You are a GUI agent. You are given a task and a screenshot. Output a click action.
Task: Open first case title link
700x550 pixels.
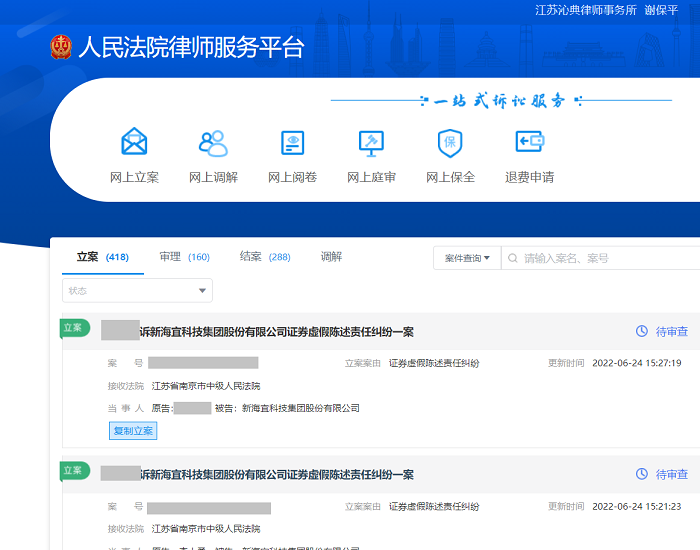pyautogui.click(x=257, y=332)
